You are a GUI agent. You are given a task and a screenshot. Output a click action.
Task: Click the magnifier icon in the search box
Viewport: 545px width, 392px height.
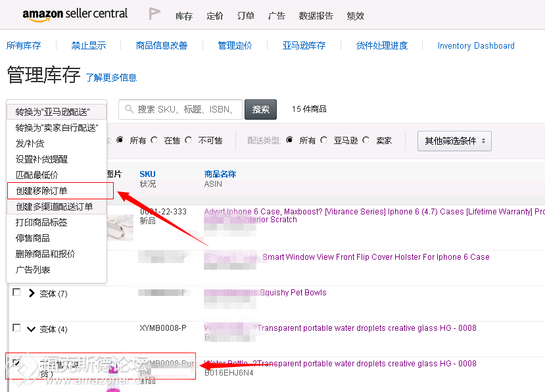[129, 109]
